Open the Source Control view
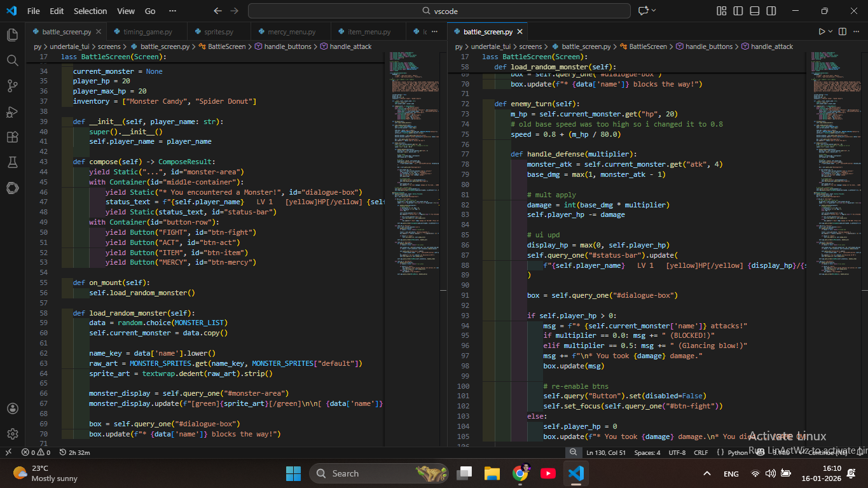868x488 pixels. click(x=12, y=86)
